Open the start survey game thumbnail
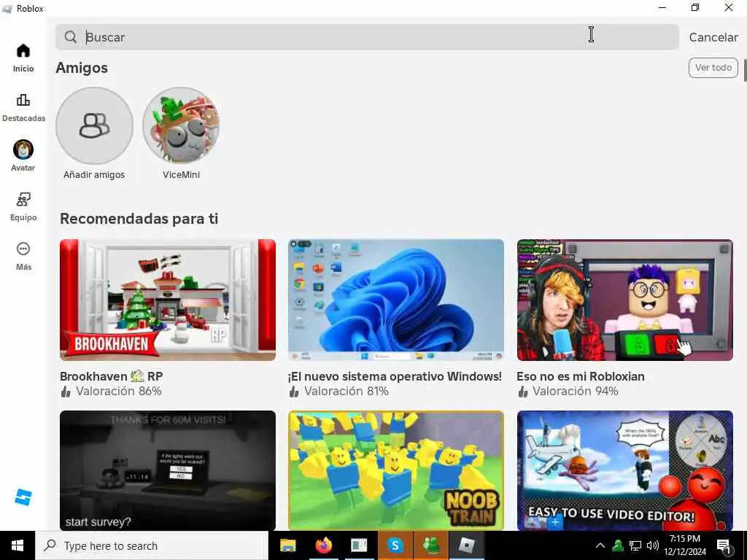 [x=168, y=470]
